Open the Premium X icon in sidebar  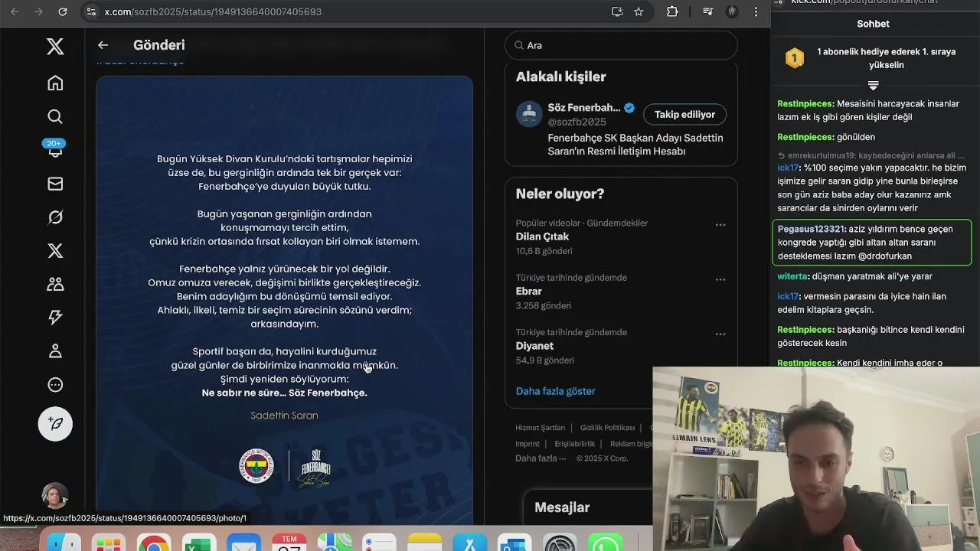tap(55, 251)
